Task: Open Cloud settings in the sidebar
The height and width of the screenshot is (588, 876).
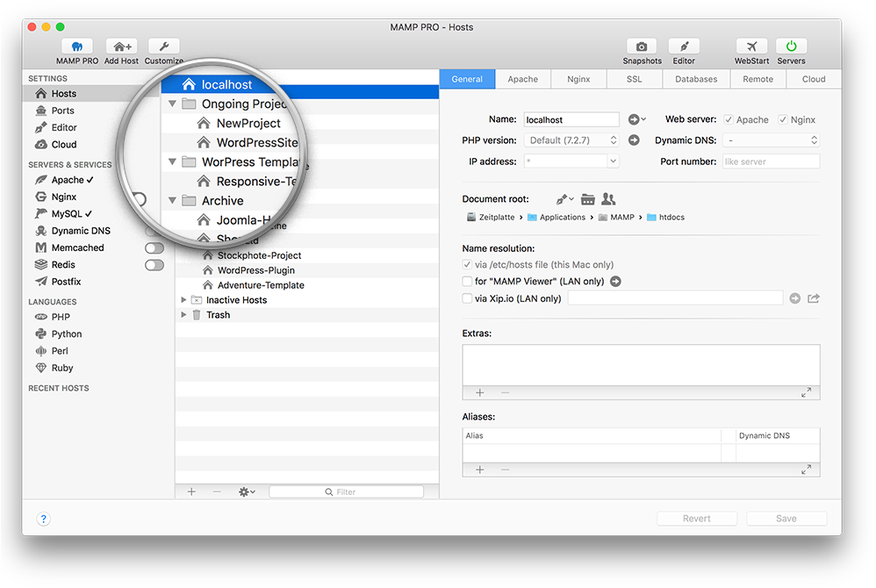Action: coord(64,144)
